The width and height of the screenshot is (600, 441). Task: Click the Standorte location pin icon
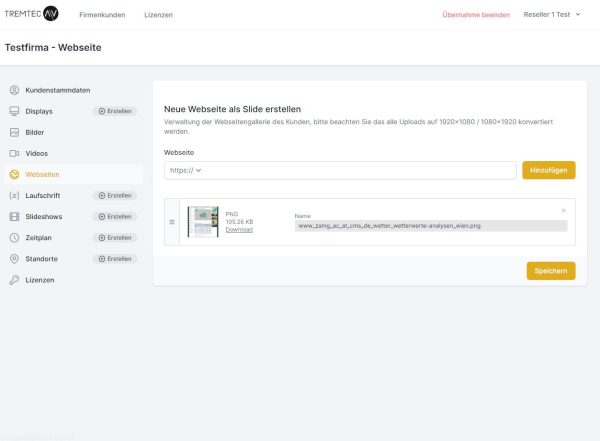(14, 258)
